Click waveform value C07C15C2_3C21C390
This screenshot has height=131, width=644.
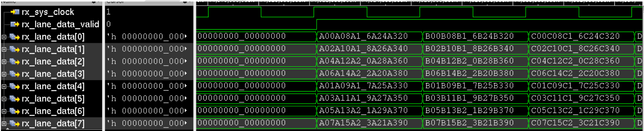(576, 123)
